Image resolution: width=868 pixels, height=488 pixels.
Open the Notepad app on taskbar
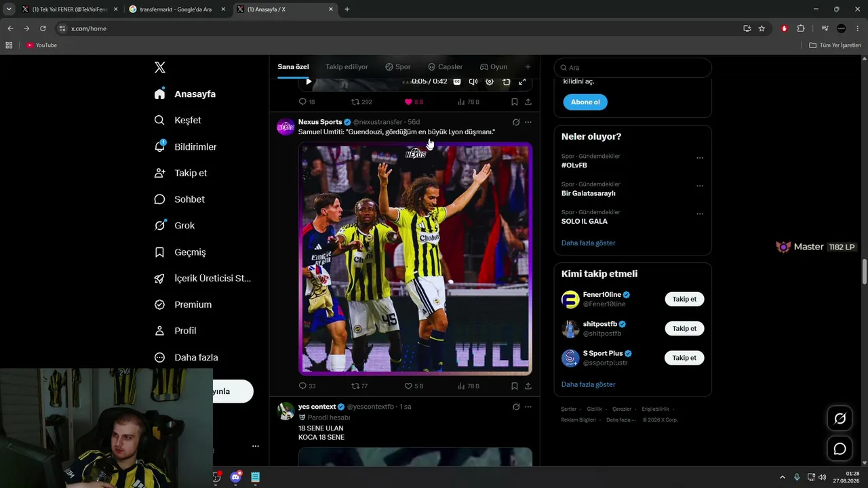(255, 477)
